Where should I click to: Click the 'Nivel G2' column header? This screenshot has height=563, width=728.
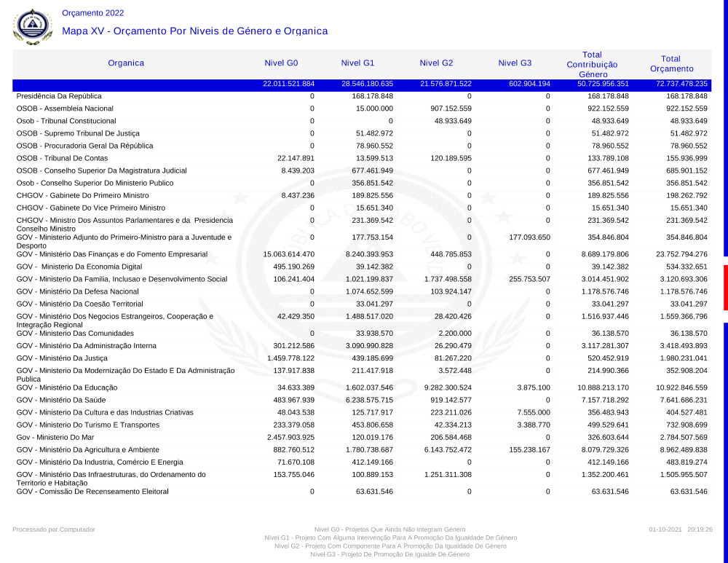(x=436, y=63)
